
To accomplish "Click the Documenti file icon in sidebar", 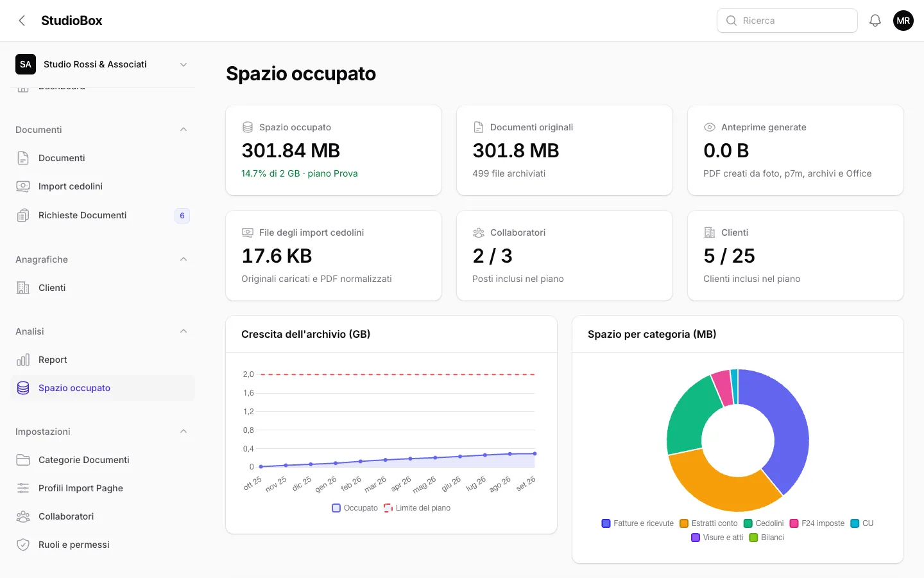I will pyautogui.click(x=23, y=158).
